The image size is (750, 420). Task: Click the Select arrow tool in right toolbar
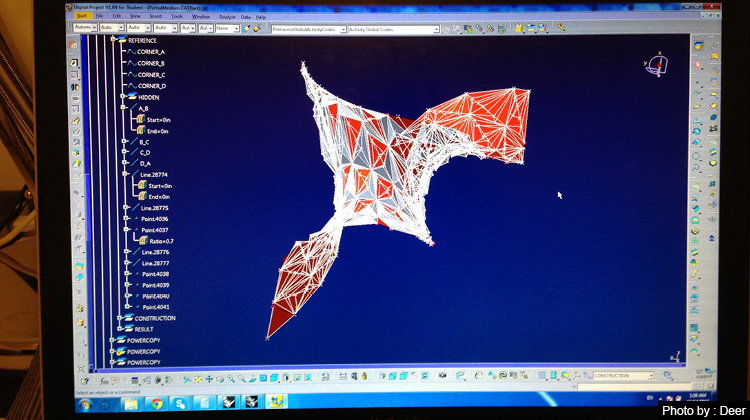click(698, 65)
